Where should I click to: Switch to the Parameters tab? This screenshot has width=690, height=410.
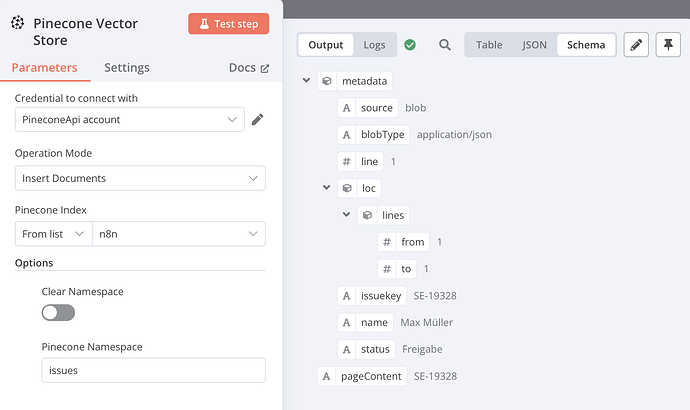[44, 68]
